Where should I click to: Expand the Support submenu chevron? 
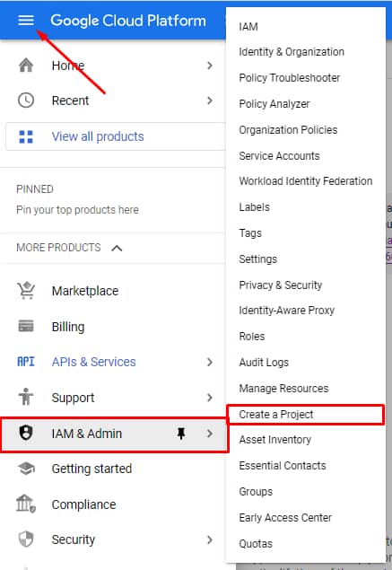coord(210,398)
